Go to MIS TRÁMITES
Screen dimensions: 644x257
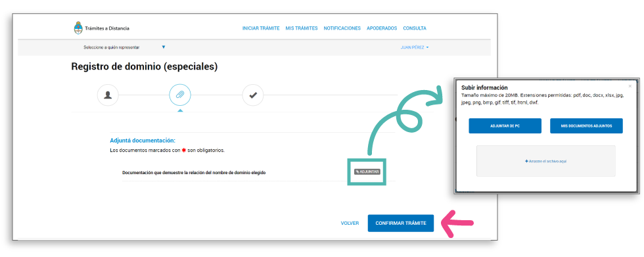(302, 28)
